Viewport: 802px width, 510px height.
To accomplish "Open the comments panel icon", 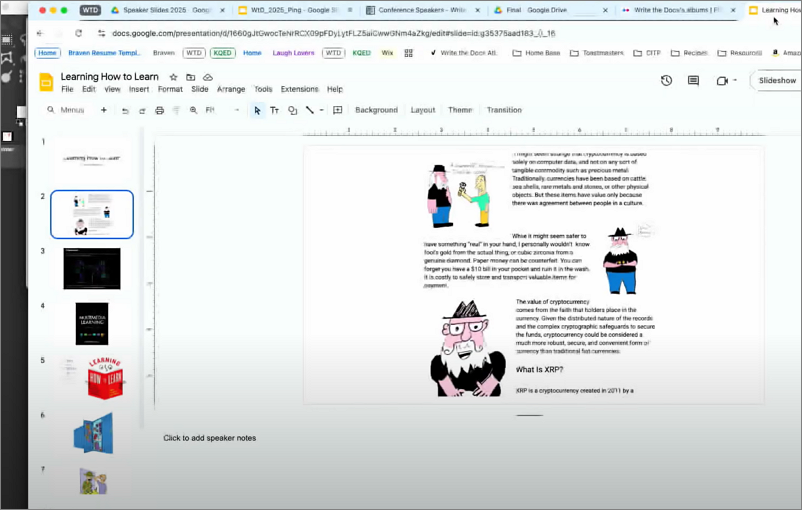I will coord(693,80).
